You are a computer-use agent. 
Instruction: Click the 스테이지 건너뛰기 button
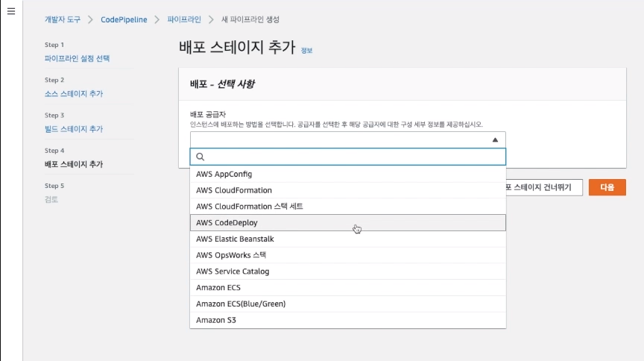[544, 187]
